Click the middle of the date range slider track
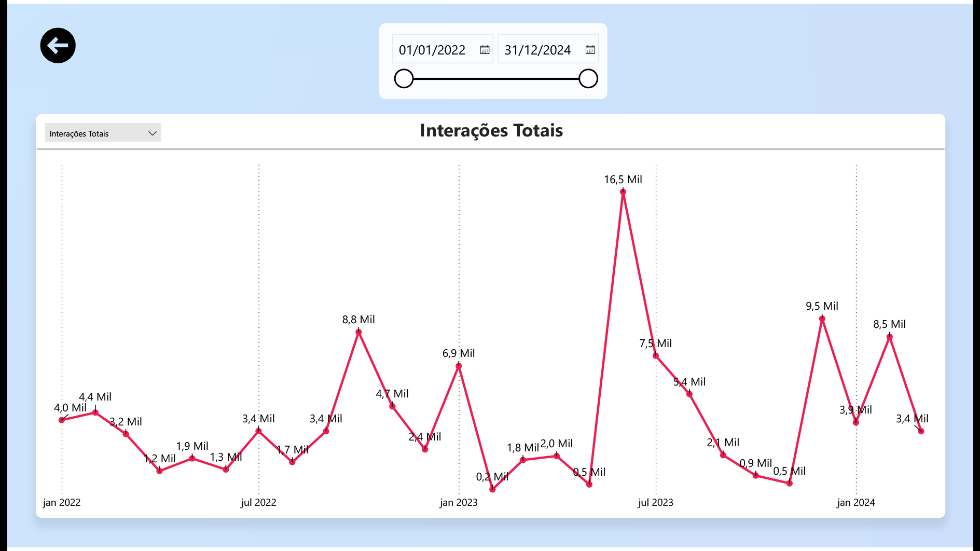 pos(496,79)
